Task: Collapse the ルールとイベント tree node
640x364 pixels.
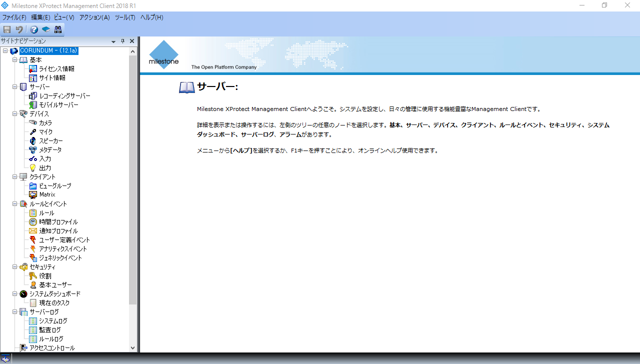Action: (x=14, y=204)
